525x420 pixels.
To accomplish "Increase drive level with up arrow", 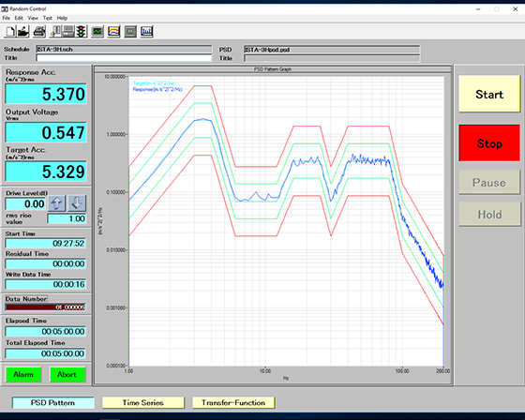I will [56, 203].
